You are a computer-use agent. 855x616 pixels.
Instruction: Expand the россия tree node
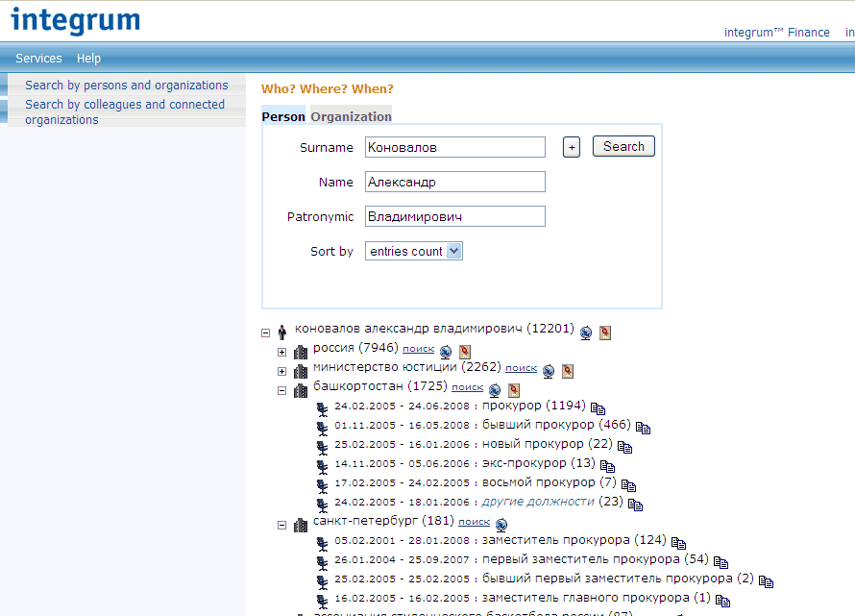click(x=282, y=352)
